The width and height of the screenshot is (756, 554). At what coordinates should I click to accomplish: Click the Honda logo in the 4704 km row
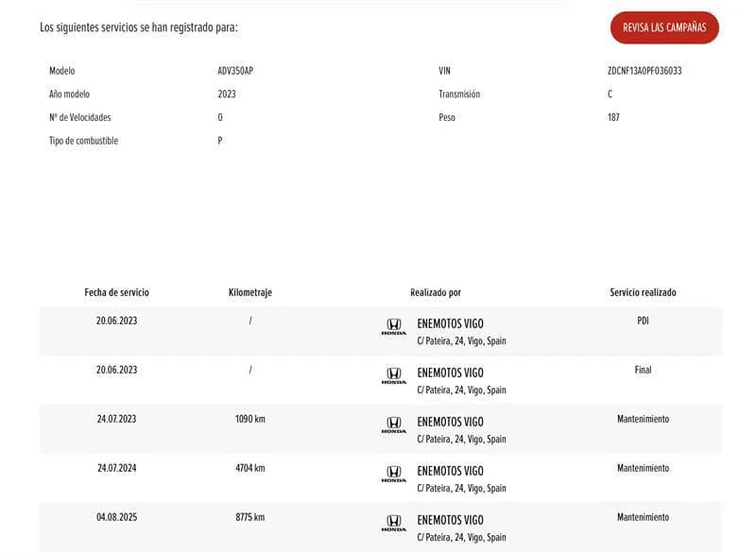point(393,475)
